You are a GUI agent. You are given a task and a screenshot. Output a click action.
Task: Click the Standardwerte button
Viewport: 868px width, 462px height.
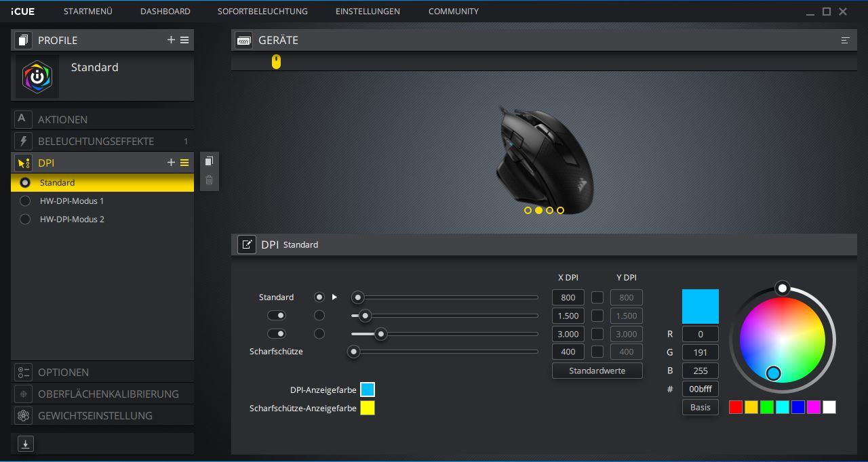597,371
